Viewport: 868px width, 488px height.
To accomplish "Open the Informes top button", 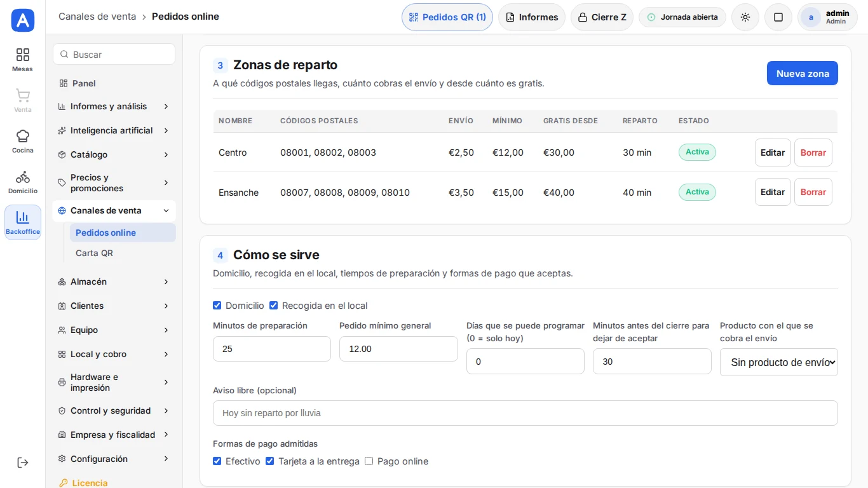I will point(532,17).
